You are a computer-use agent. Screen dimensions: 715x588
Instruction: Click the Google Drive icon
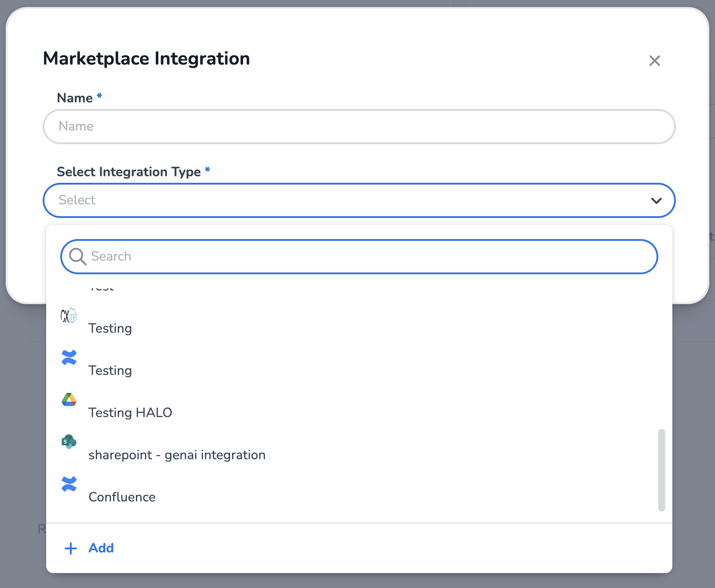pyautogui.click(x=69, y=400)
